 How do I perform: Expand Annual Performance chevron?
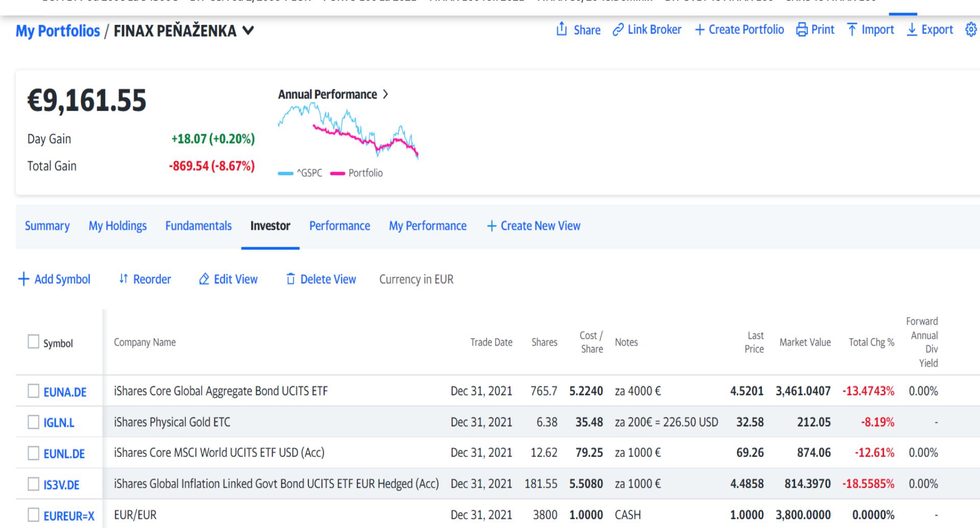tap(386, 94)
